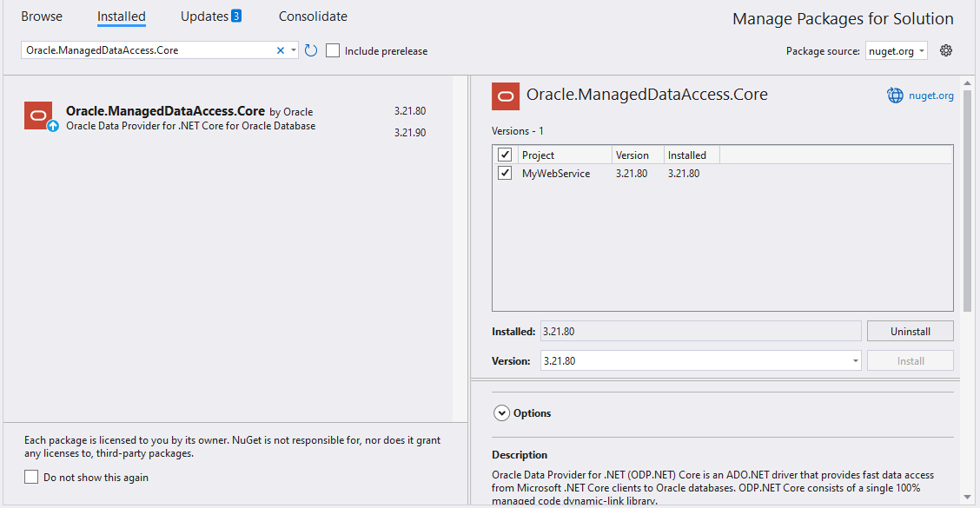980x508 pixels.
Task: Switch to the Consolidate tab
Action: click(x=313, y=16)
